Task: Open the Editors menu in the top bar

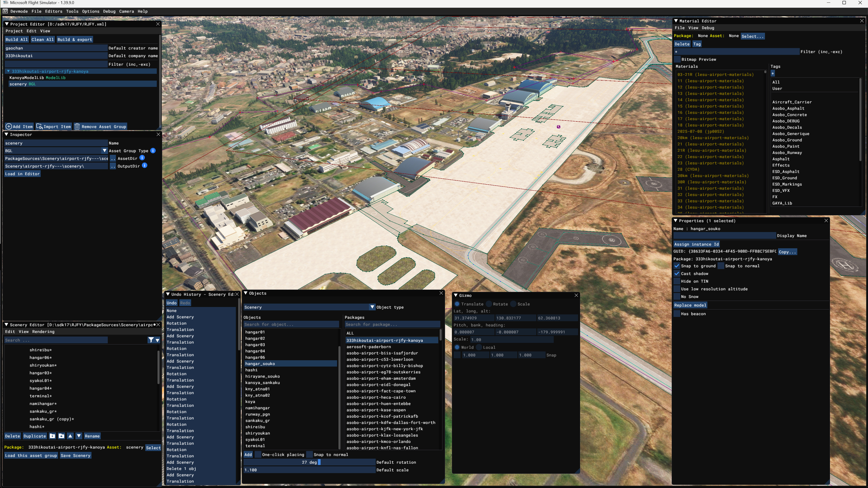Action: (x=54, y=11)
